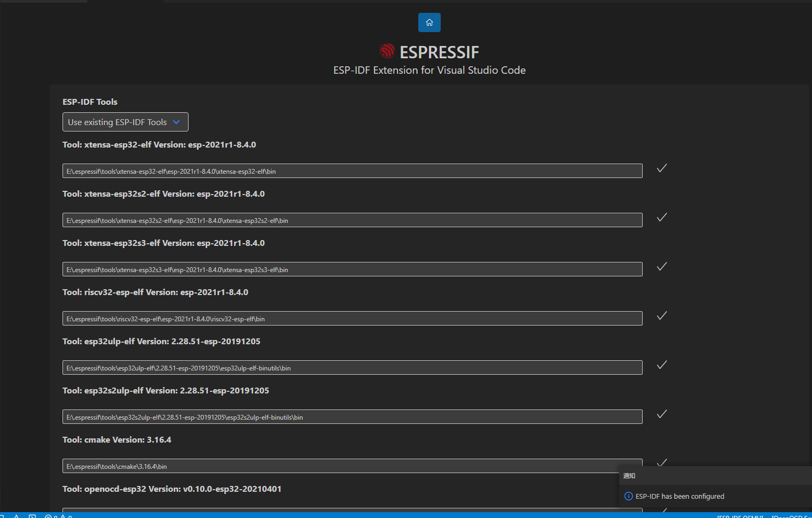Click the red Espressif logo
Viewport: 812px width, 518px height.
click(387, 51)
